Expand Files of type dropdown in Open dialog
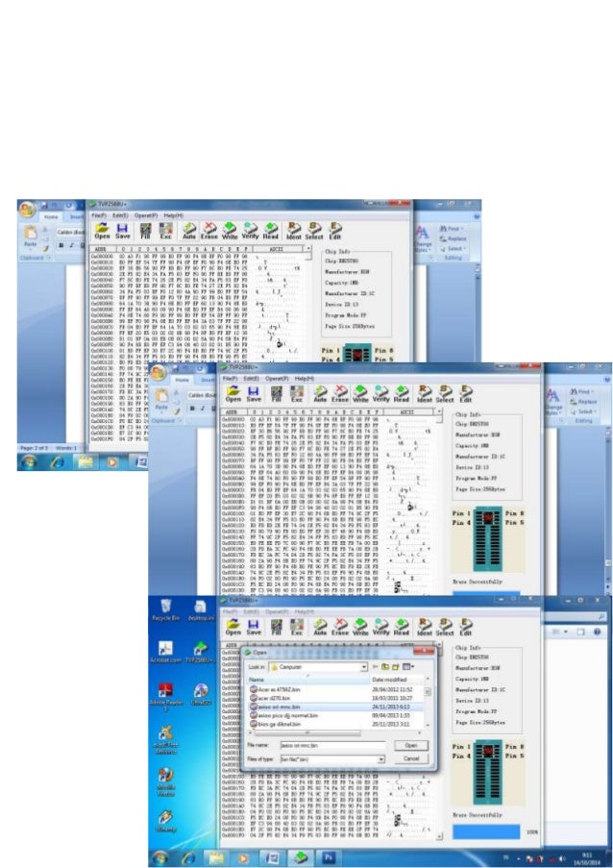 click(x=380, y=759)
